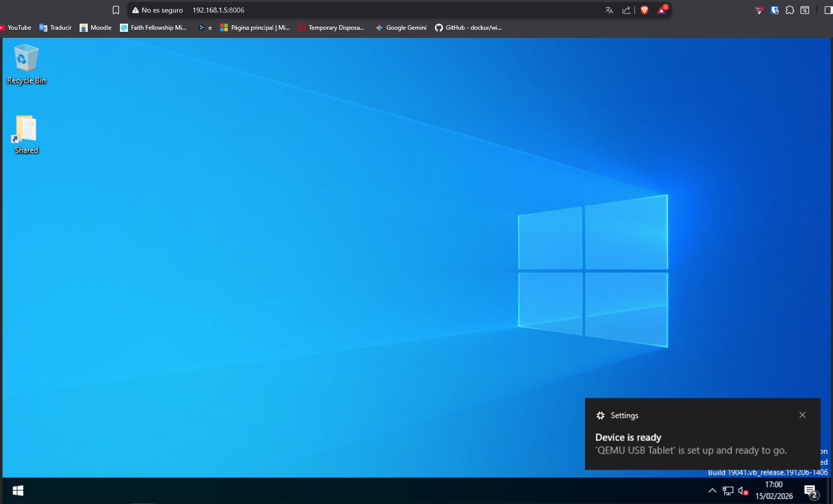Viewport: 833px width, 504px height.
Task: Toggle the network status tray icon
Action: pos(727,490)
